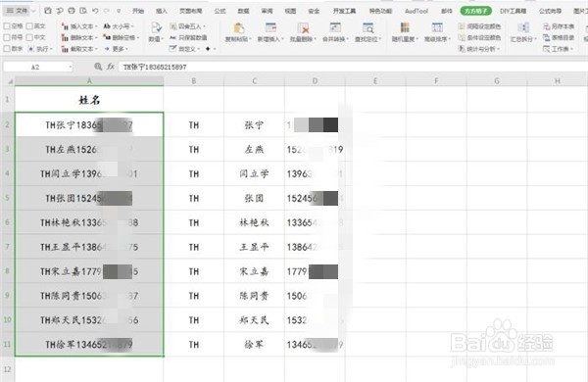Select cell containing 左燕 in column C
Screen dimensions: 588x382
click(x=254, y=149)
